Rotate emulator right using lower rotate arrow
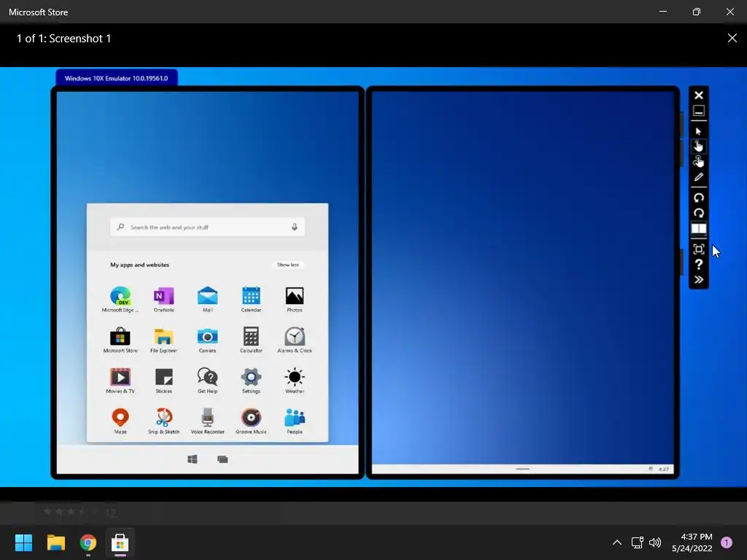This screenshot has height=560, width=747. pos(699,213)
